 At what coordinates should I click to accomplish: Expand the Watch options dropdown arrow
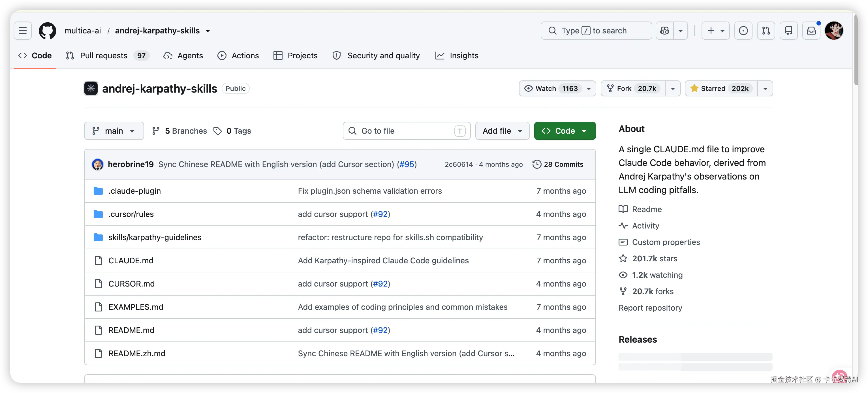pyautogui.click(x=589, y=88)
